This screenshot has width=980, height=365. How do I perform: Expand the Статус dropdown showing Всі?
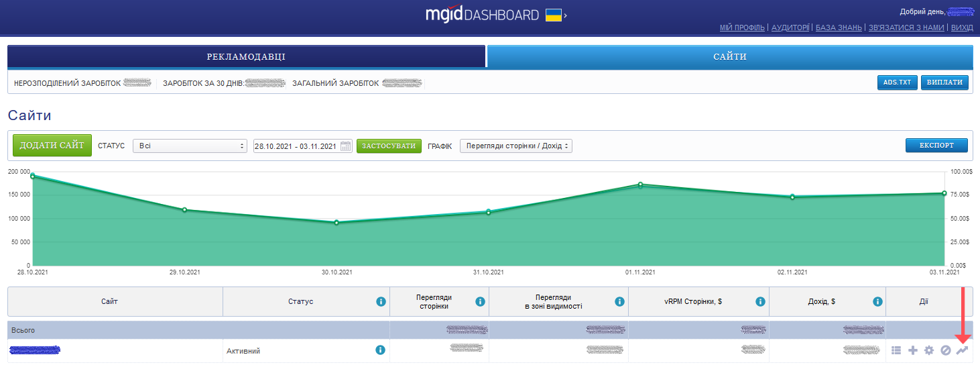190,146
